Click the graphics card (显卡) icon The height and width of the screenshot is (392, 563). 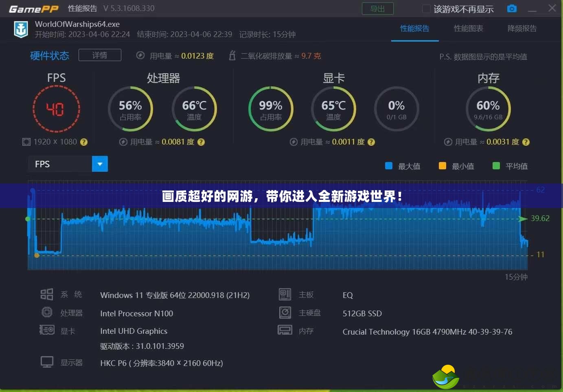coord(47,330)
